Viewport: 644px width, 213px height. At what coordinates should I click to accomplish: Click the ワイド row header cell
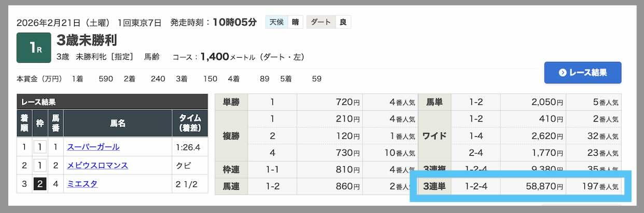(435, 136)
